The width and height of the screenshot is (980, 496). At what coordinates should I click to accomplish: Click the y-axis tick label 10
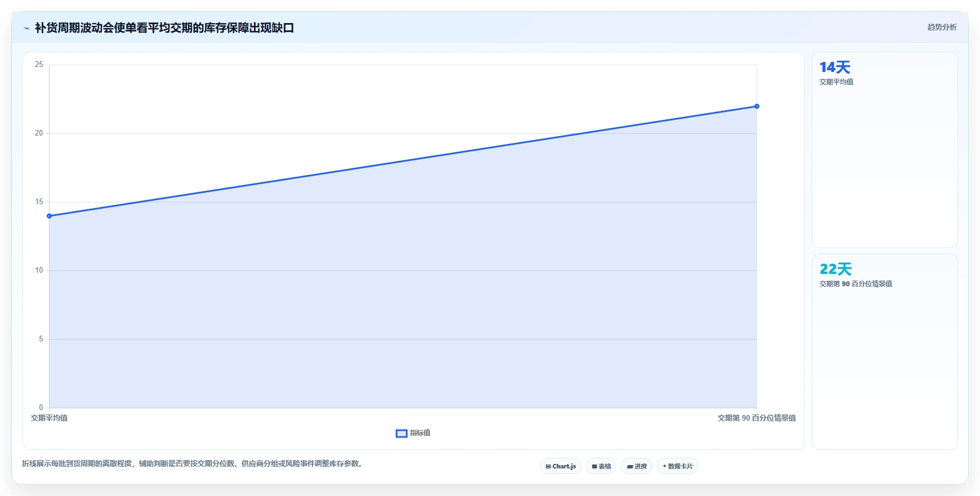pos(39,270)
